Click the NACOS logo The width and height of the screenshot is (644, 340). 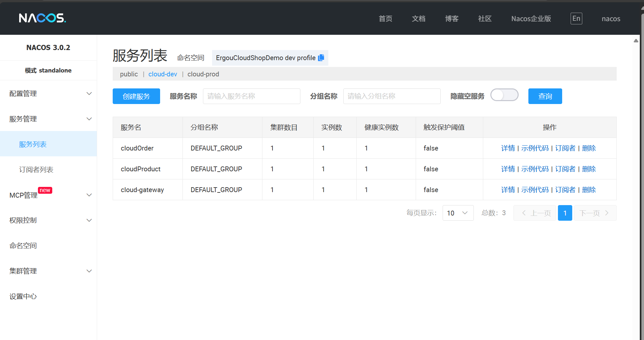pos(43,18)
